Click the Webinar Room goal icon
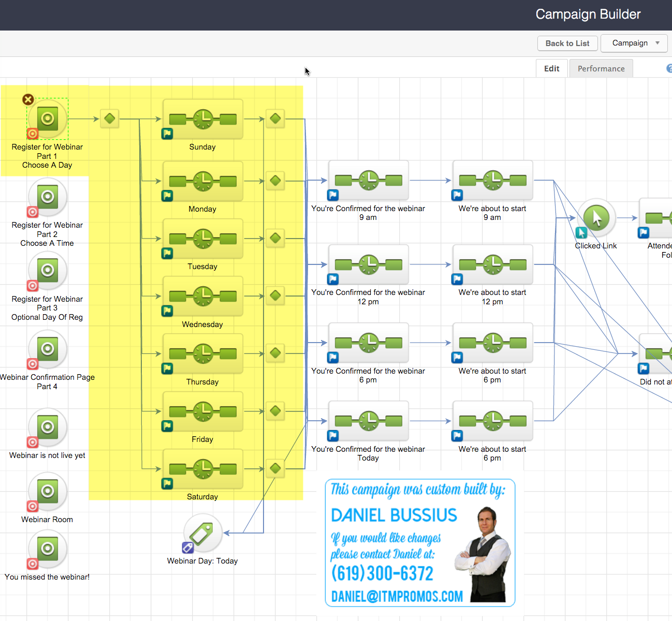The image size is (672, 621). (48, 491)
